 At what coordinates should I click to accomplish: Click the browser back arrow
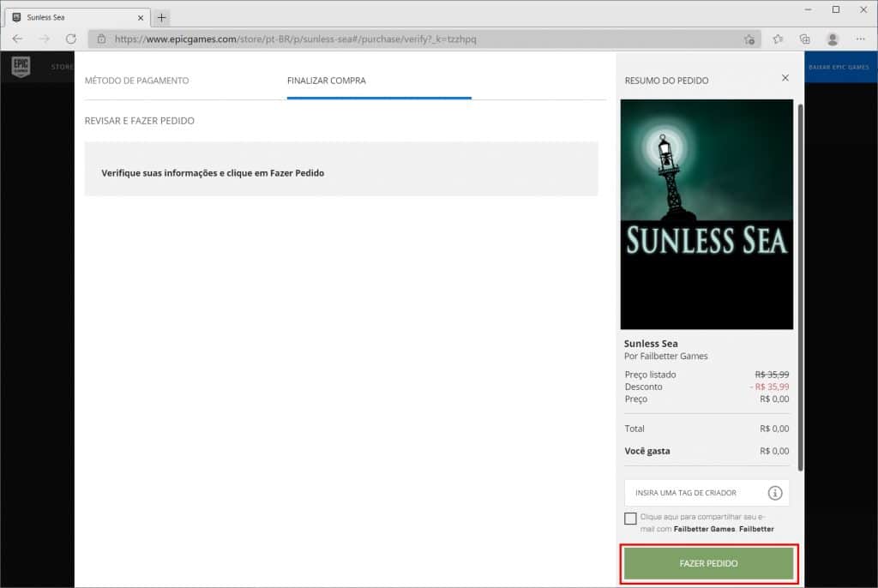(17, 39)
